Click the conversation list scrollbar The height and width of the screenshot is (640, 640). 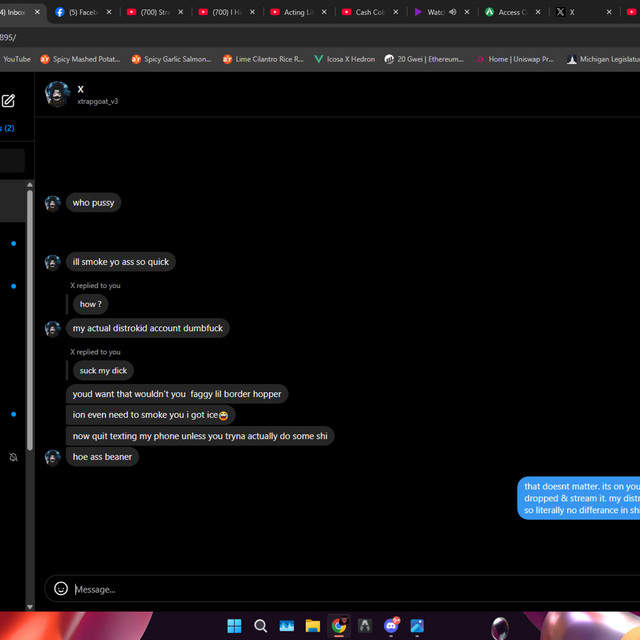[x=30, y=320]
